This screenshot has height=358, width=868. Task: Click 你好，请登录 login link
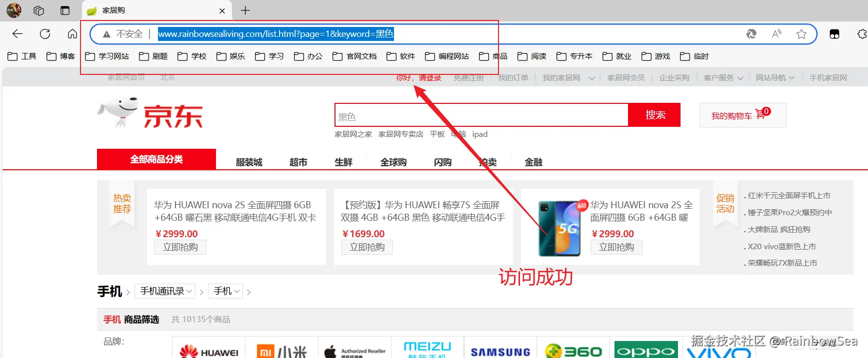click(418, 78)
